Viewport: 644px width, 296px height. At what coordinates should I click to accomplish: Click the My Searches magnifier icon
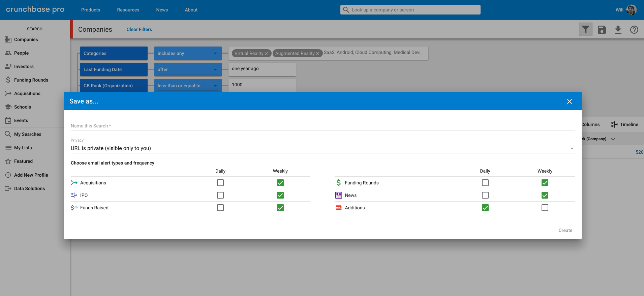[8, 134]
